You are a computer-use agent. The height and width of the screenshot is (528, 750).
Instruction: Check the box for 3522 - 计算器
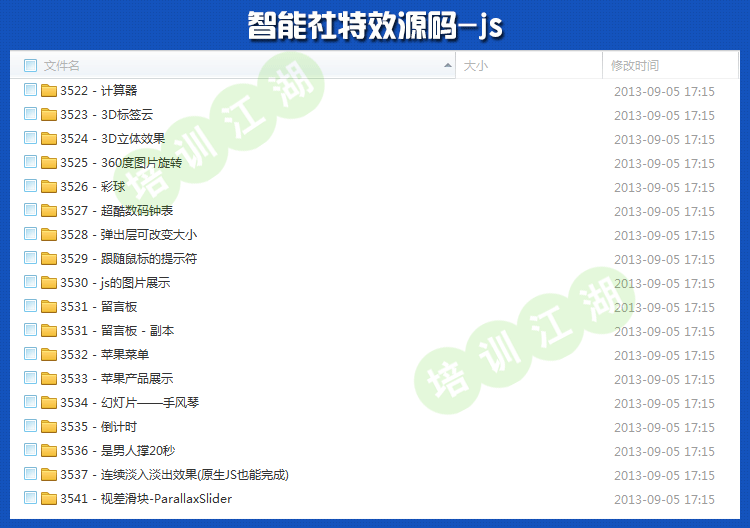(x=30, y=89)
